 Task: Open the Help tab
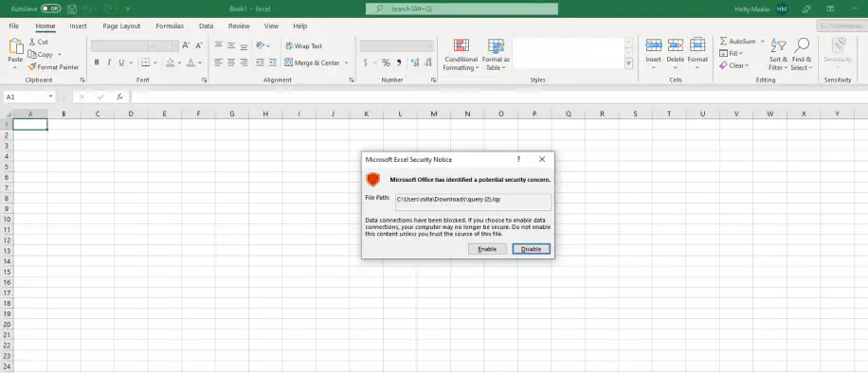[x=300, y=26]
